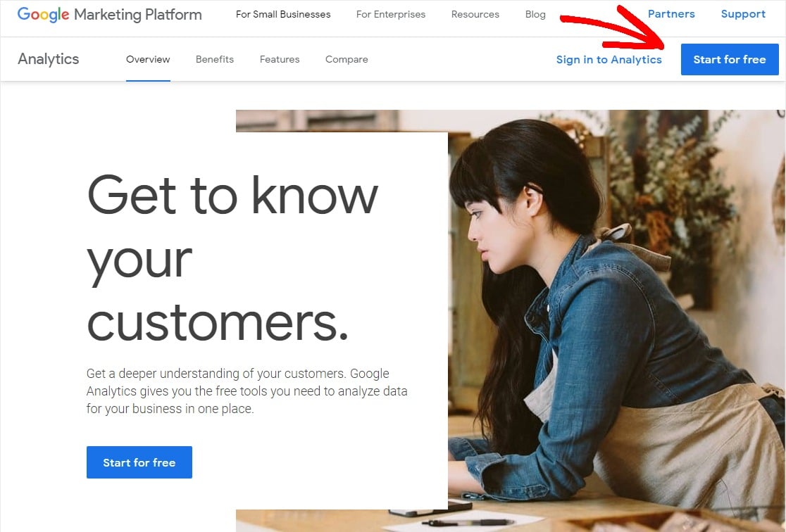Click the Analytics product title
The width and height of the screenshot is (786, 532).
[x=49, y=59]
